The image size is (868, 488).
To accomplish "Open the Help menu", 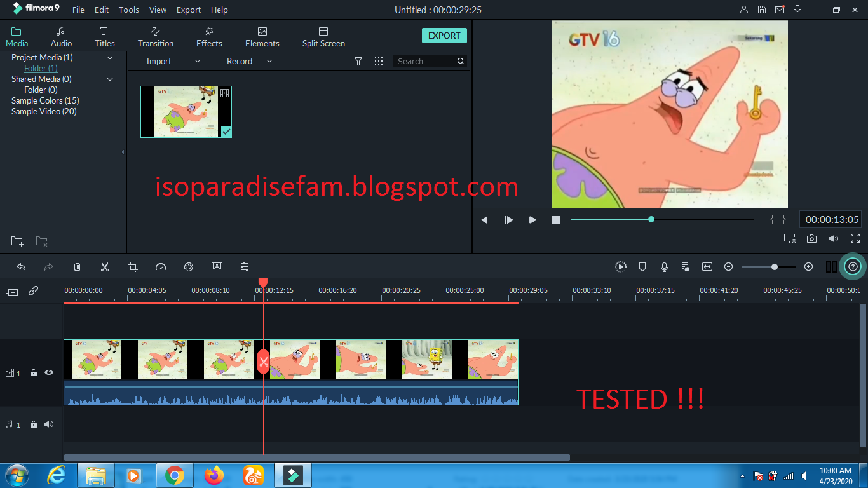I will point(219,10).
